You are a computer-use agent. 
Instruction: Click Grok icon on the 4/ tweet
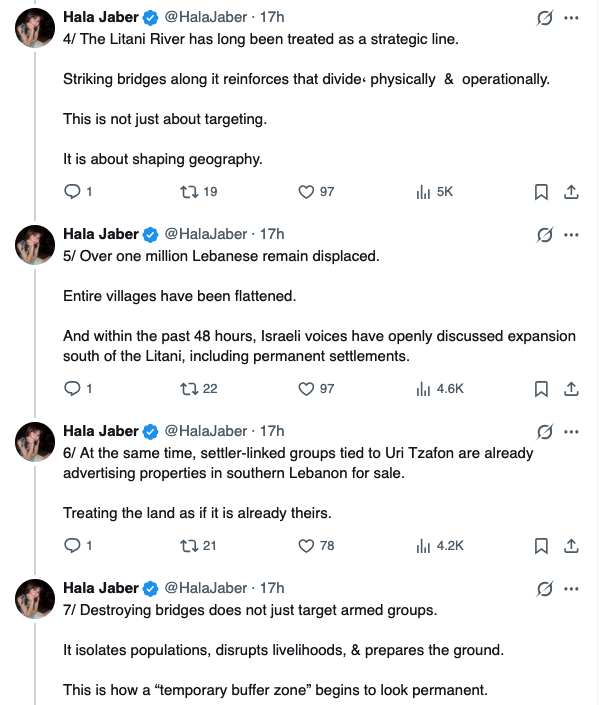pyautogui.click(x=545, y=18)
